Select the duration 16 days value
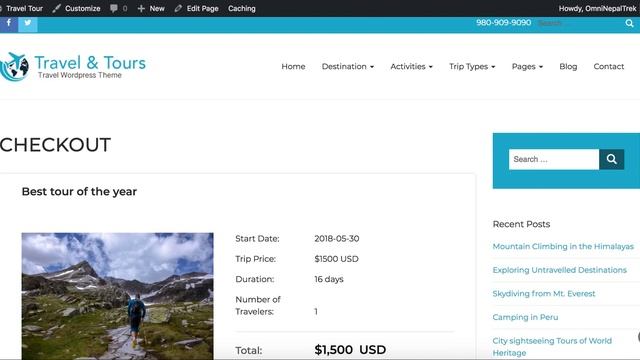This screenshot has height=360, width=640. pos(329,279)
